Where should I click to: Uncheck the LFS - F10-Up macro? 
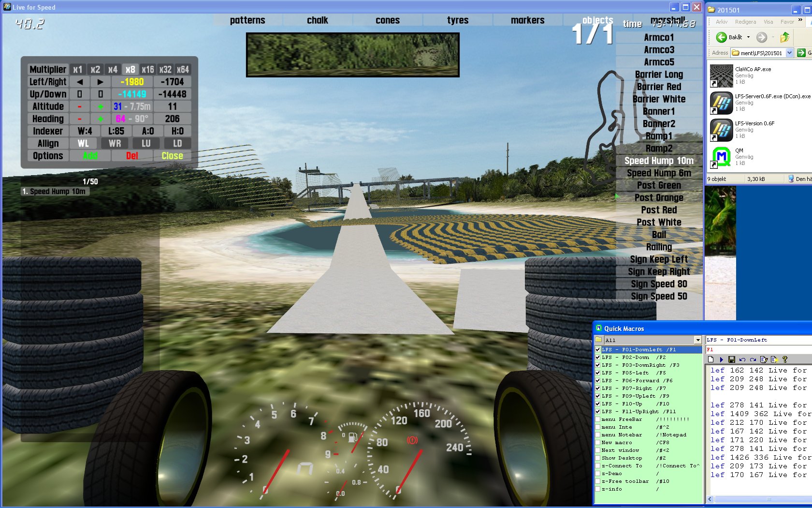[598, 403]
